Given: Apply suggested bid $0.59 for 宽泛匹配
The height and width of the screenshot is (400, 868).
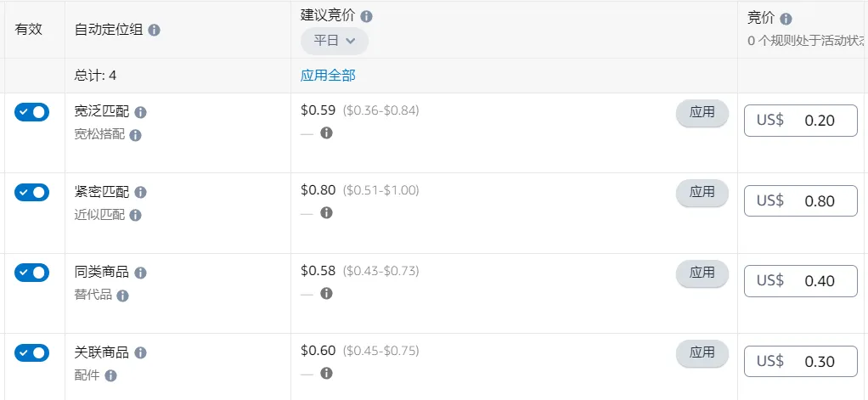Looking at the screenshot, I should click(x=702, y=113).
